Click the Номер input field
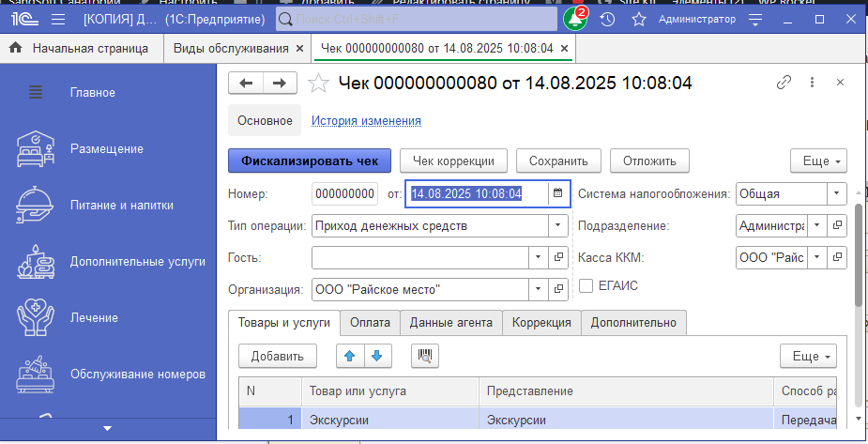This screenshot has height=444, width=868. click(344, 194)
